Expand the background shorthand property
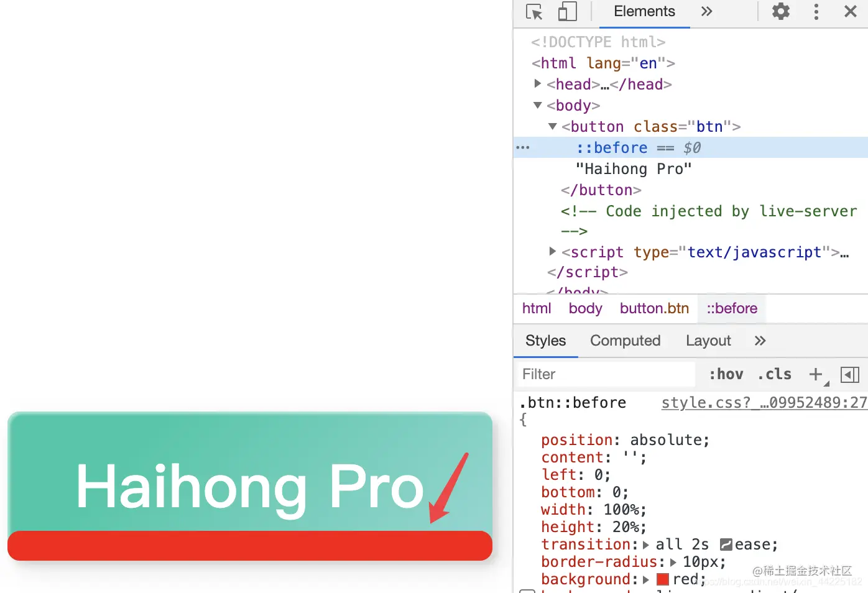 pos(645,580)
